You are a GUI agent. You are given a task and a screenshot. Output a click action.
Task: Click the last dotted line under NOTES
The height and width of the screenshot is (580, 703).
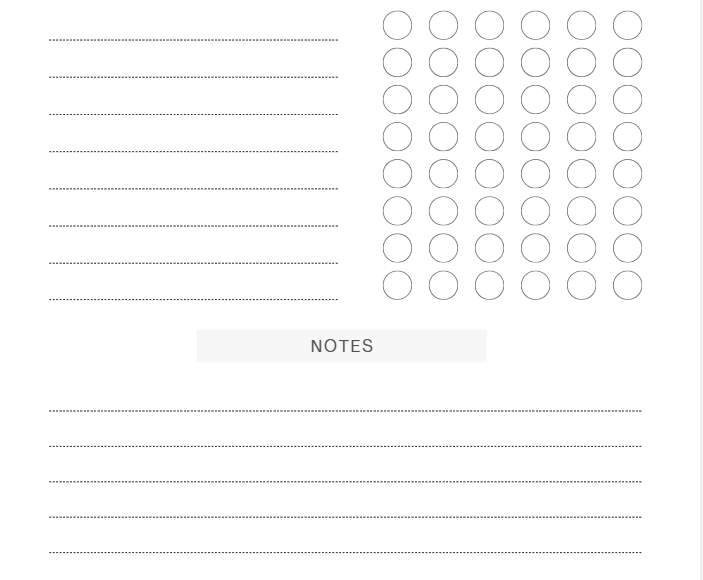click(x=345, y=552)
